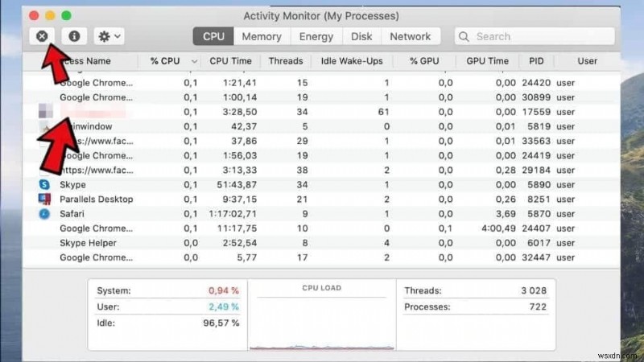
Task: Switch to the Memory tab
Action: click(262, 36)
